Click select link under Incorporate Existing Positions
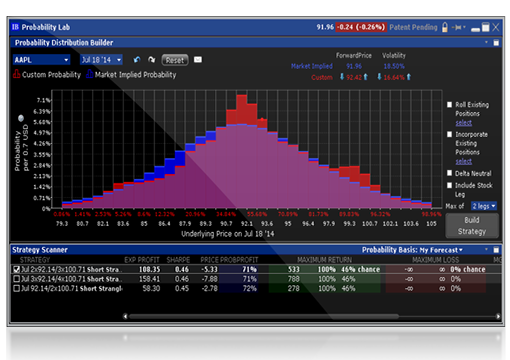Image resolution: width=510 pixels, height=360 pixels. click(x=464, y=162)
